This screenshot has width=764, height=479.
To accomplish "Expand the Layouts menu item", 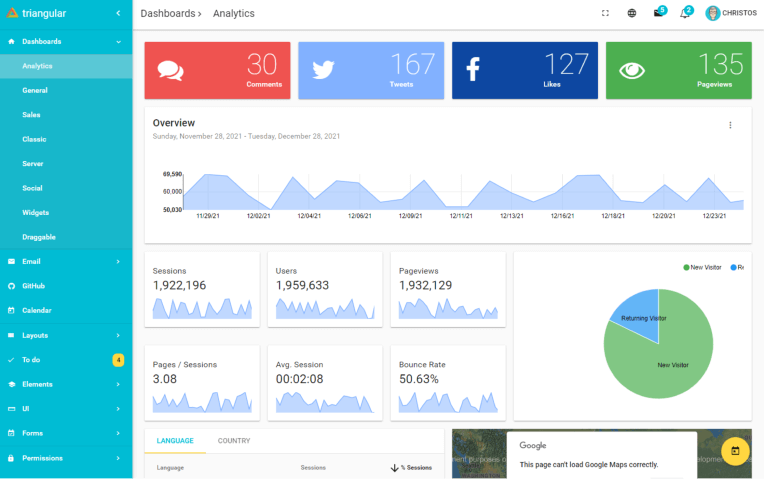I will click(x=66, y=335).
